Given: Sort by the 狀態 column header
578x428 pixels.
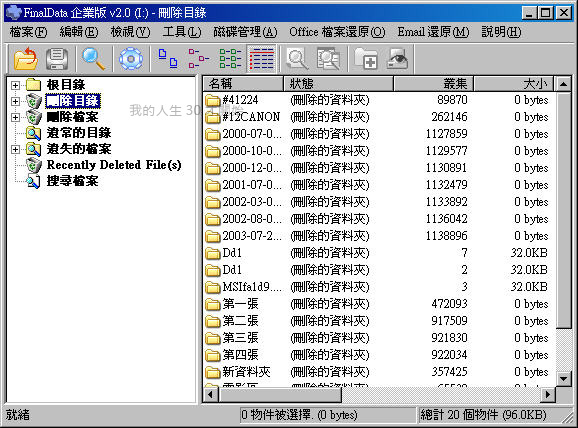Looking at the screenshot, I should coord(338,84).
